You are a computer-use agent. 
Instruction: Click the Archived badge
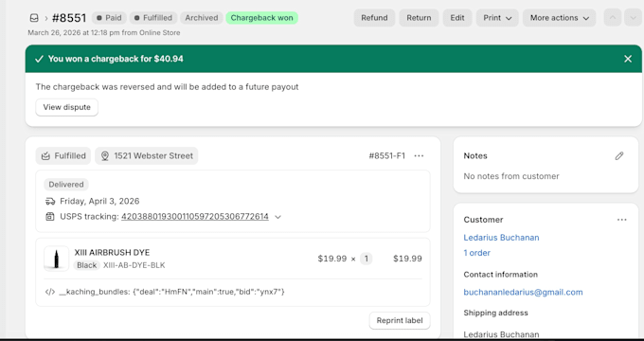pos(201,18)
